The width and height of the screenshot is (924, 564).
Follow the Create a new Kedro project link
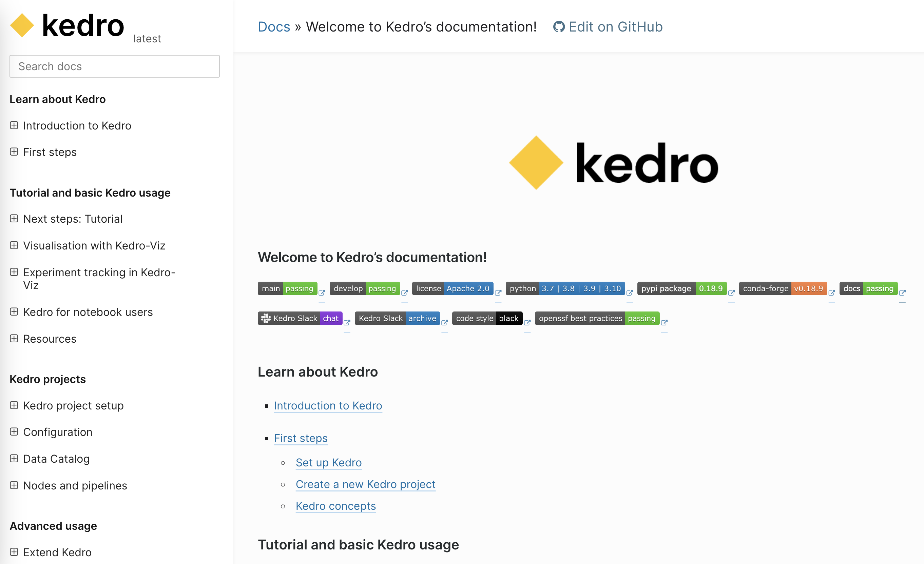365,484
